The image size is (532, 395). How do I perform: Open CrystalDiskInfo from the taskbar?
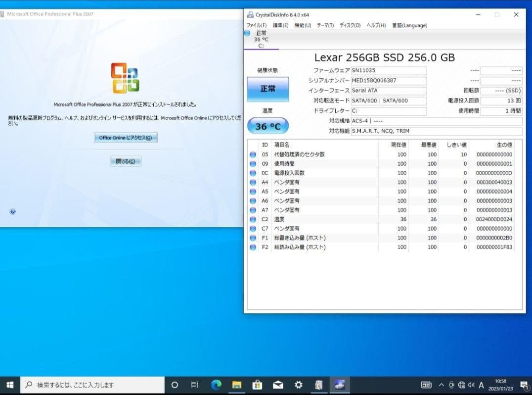click(339, 385)
